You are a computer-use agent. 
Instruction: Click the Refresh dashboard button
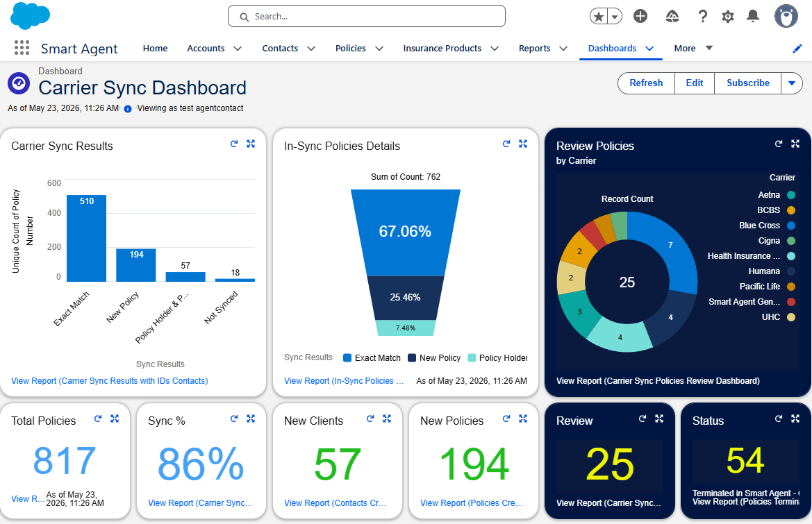tap(646, 83)
